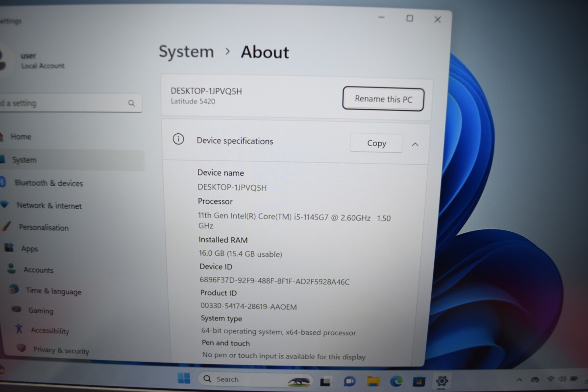The width and height of the screenshot is (588, 392).
Task: Select System in the settings sidebar
Action: pyautogui.click(x=71, y=160)
